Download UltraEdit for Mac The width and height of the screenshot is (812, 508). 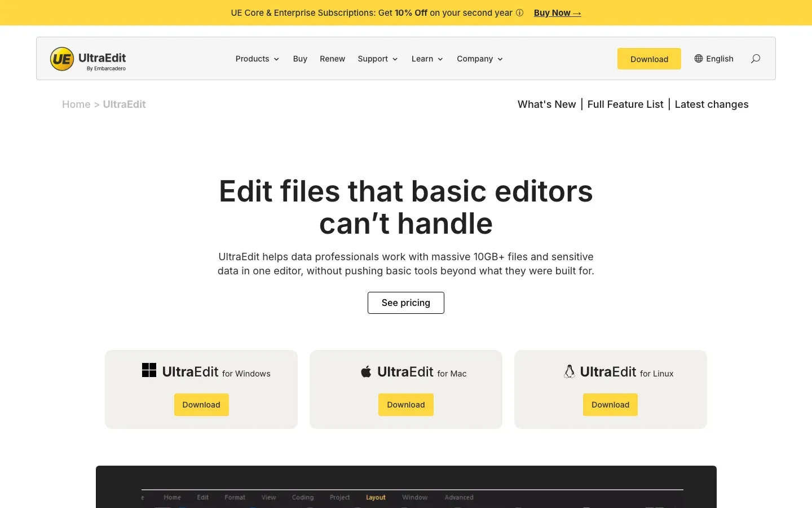click(406, 405)
